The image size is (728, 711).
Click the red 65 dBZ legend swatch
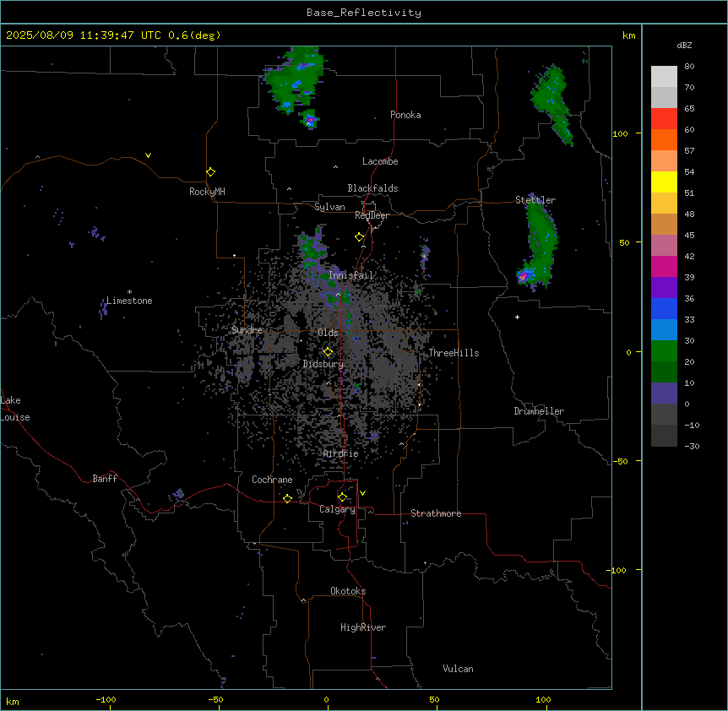point(664,118)
